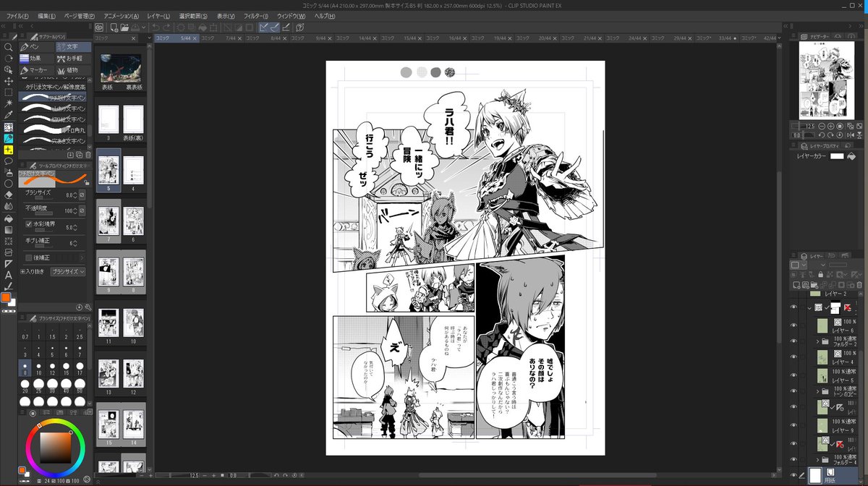Open the 編集(E) menu

46,16
